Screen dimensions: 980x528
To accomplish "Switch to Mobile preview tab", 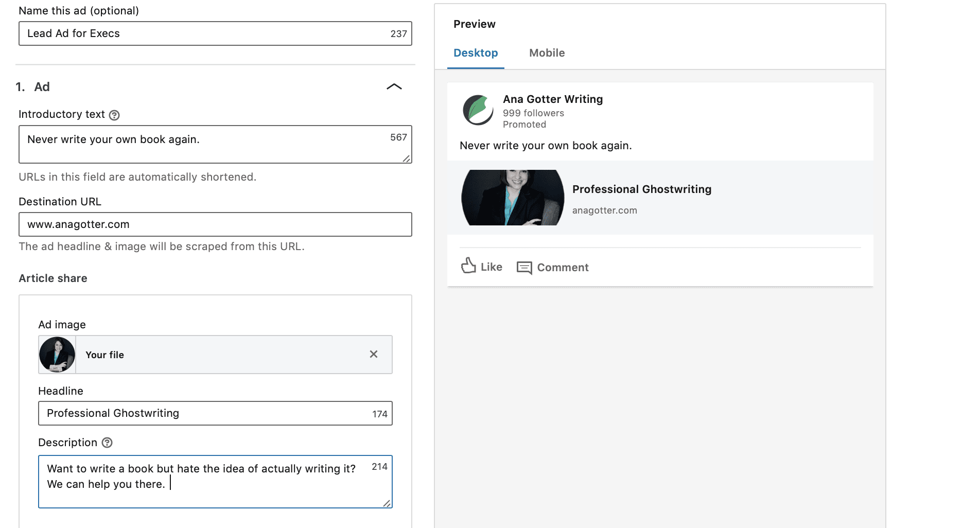I will click(547, 53).
